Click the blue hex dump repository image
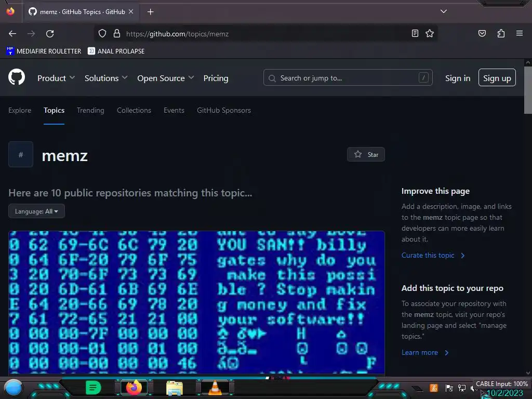Screen dimensions: 532x399 coord(196,302)
